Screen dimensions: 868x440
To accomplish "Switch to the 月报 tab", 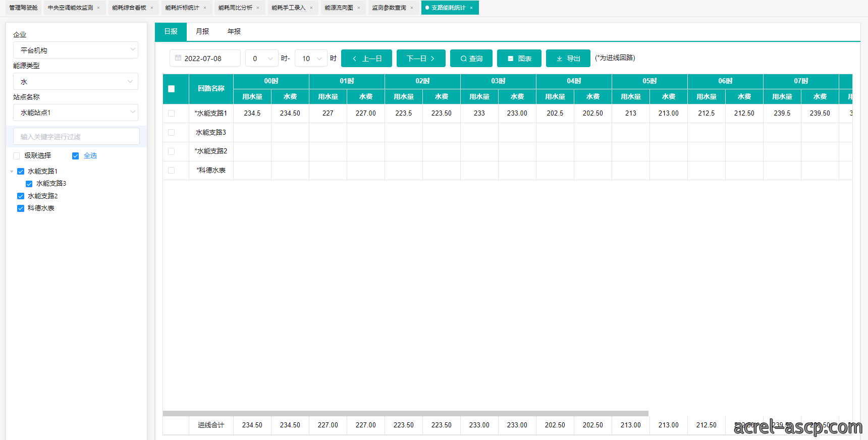I will [x=202, y=31].
